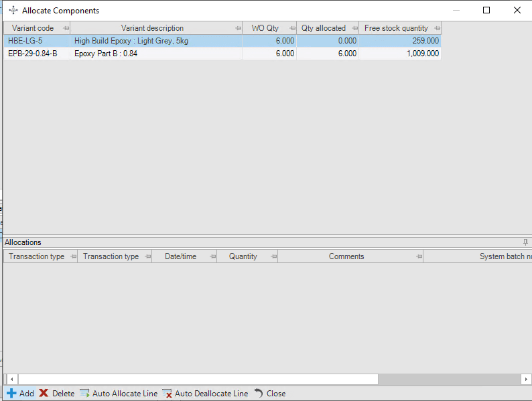Screen dimensions: 532x401
Task: Pin the second Transaction type column
Action: pos(147,256)
